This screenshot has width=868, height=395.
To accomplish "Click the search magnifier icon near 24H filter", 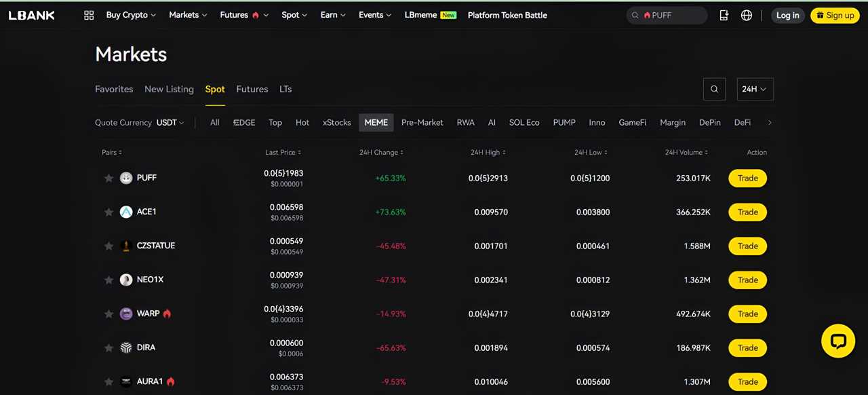I will click(x=714, y=89).
